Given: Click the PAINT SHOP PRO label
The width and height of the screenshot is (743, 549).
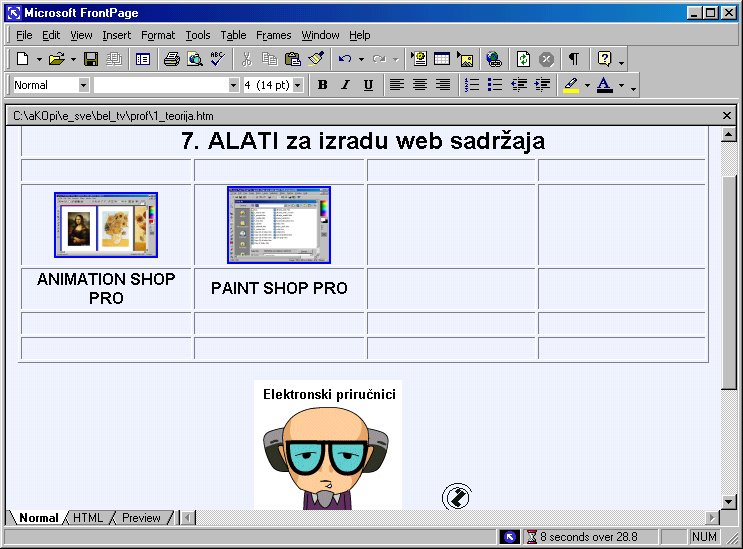Looking at the screenshot, I should pyautogui.click(x=279, y=288).
